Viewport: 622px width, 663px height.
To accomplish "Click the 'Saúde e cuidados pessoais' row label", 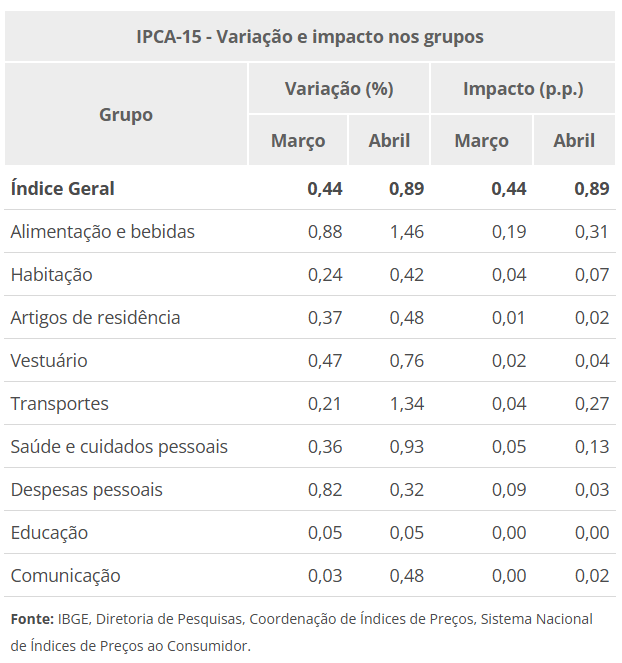I will (119, 447).
